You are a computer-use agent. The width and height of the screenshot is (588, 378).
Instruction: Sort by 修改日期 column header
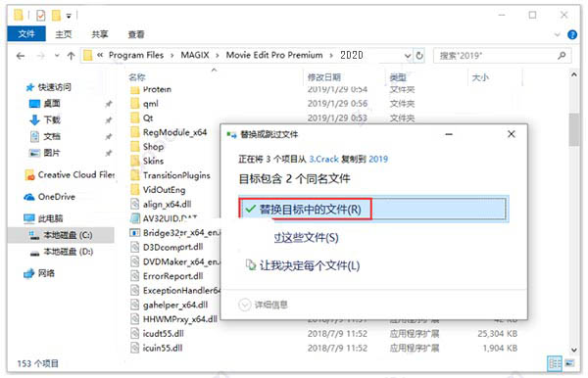[324, 77]
